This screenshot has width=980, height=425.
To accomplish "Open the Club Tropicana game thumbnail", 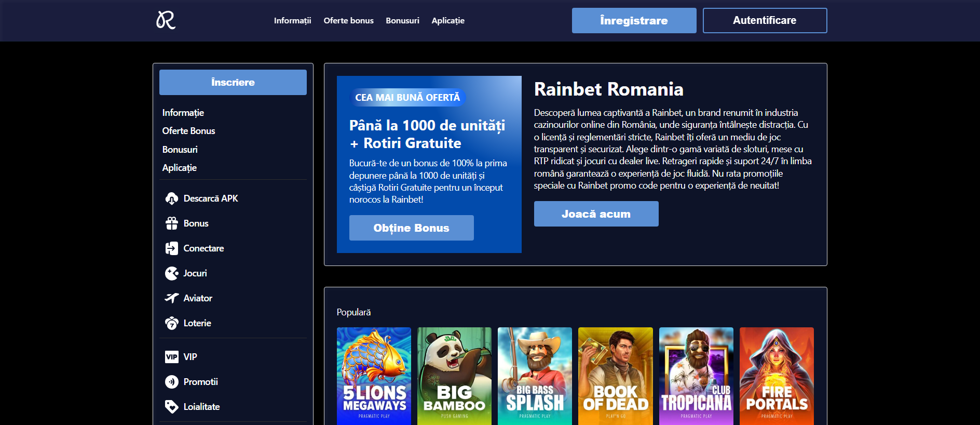I will 696,376.
